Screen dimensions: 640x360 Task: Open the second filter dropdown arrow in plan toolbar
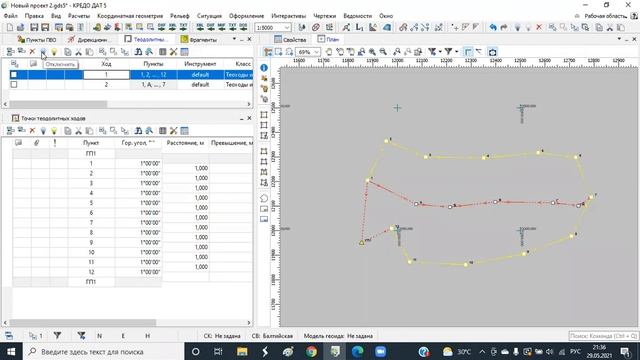click(456, 52)
